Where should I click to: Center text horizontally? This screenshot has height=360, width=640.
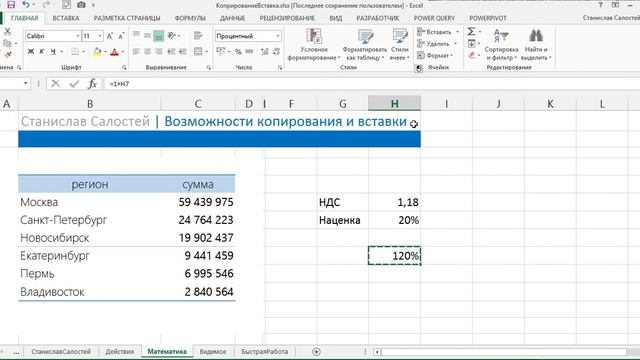147,52
